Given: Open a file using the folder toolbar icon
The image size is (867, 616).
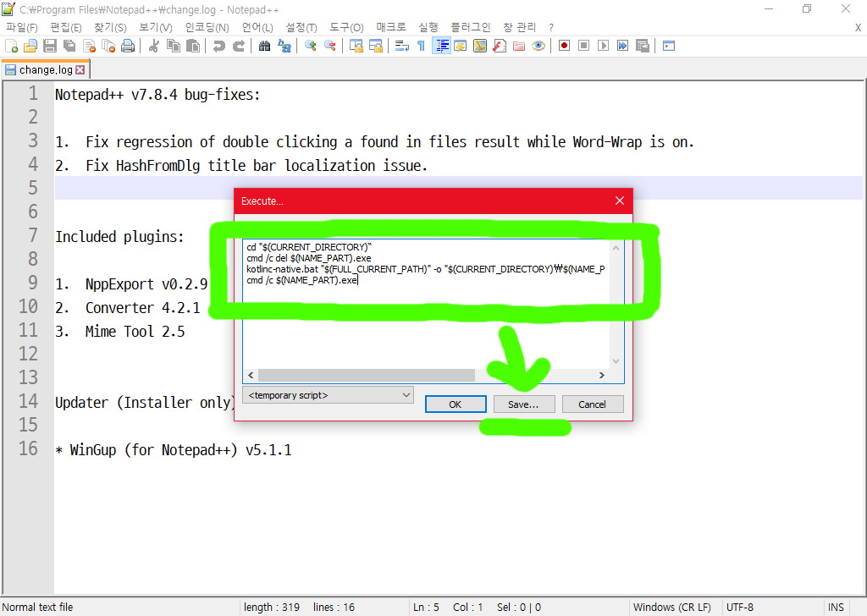Looking at the screenshot, I should coord(30,46).
